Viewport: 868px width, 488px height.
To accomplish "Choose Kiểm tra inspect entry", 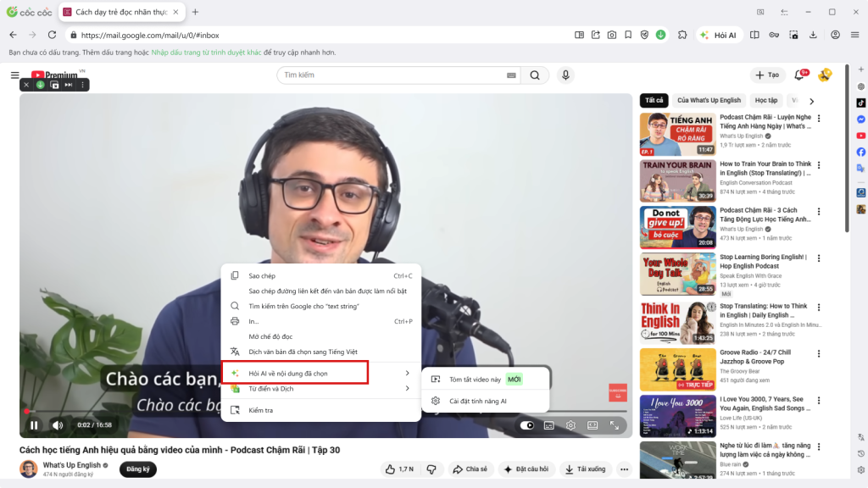I will point(321,410).
